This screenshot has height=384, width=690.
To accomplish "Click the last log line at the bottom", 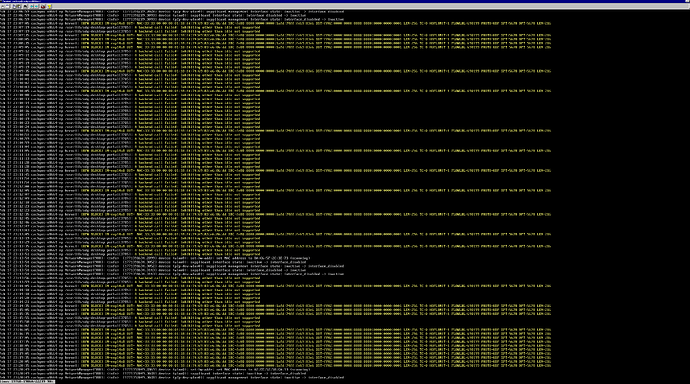I will click(x=172, y=377).
